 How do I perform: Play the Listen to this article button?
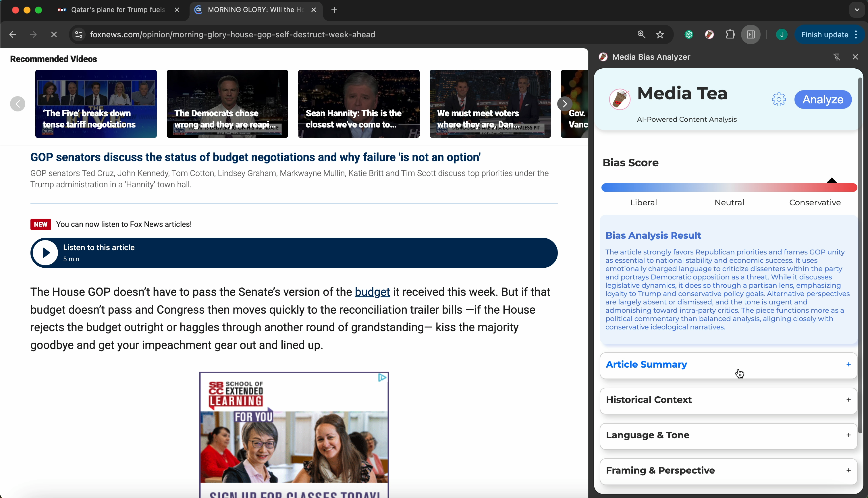tap(45, 253)
